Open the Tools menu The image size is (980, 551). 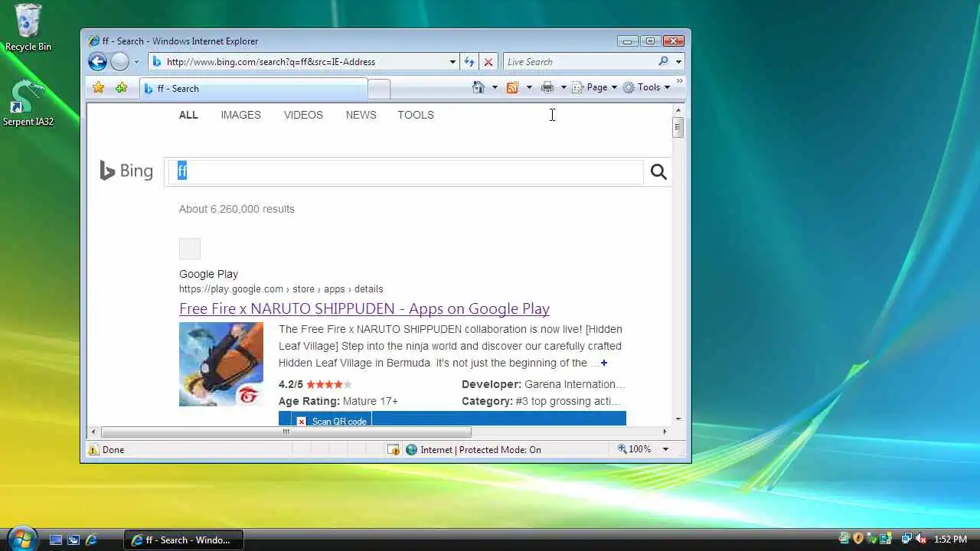coord(646,87)
